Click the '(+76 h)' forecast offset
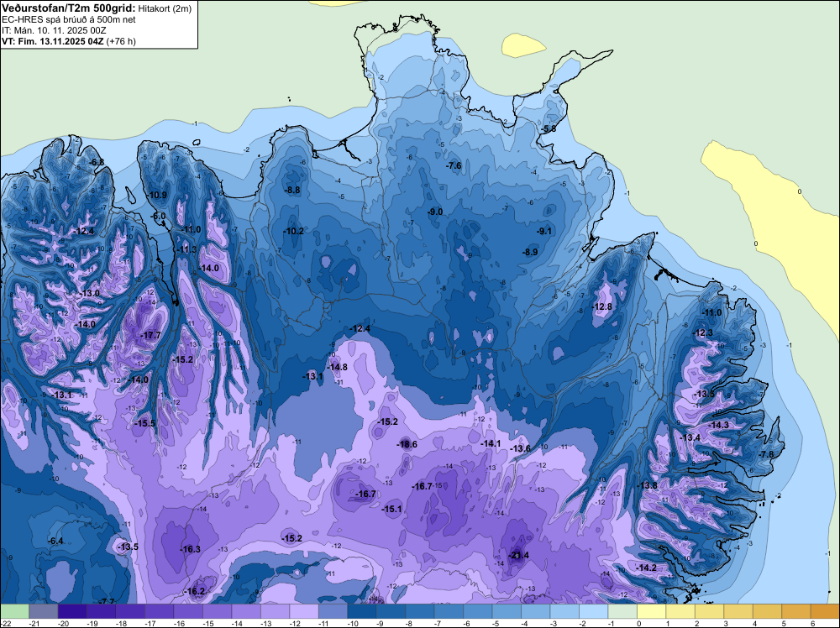 tap(121, 41)
